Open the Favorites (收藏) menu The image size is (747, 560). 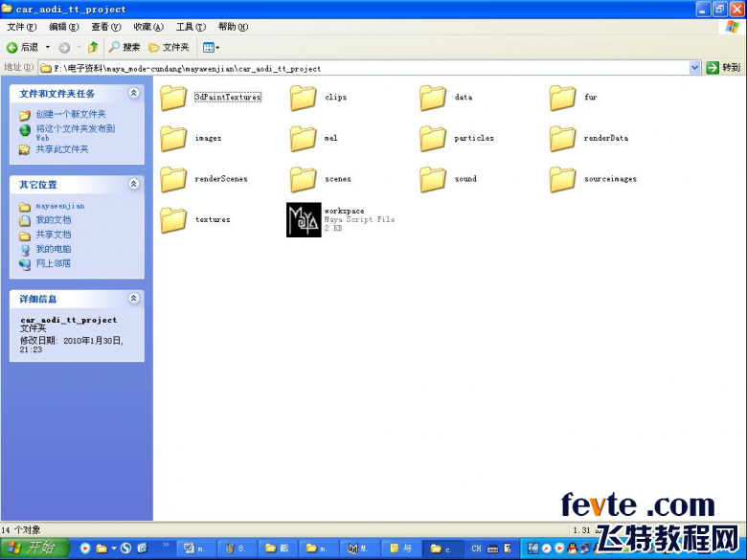[148, 27]
